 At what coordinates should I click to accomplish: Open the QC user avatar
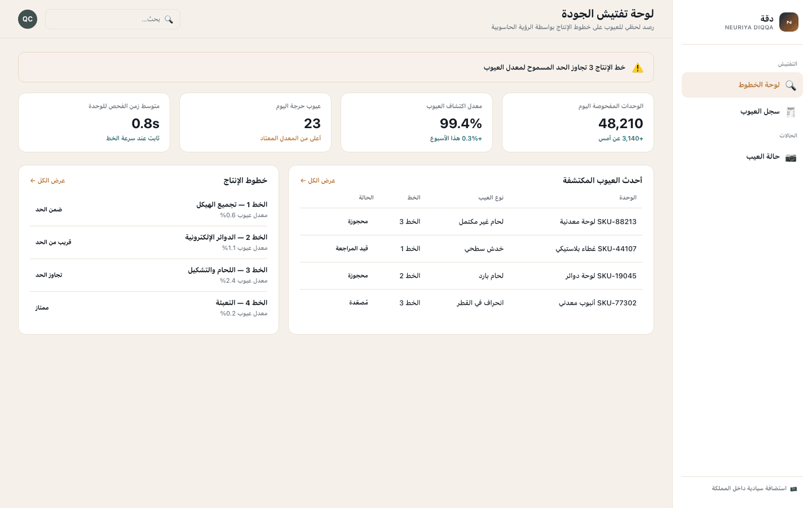pyautogui.click(x=28, y=19)
